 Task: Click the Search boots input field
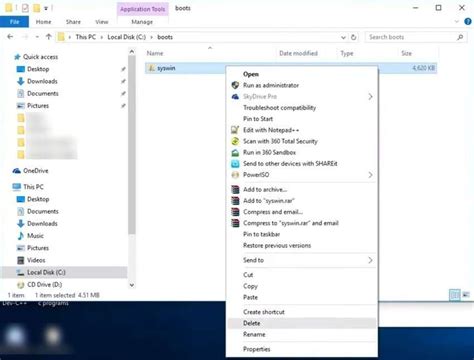[411, 37]
